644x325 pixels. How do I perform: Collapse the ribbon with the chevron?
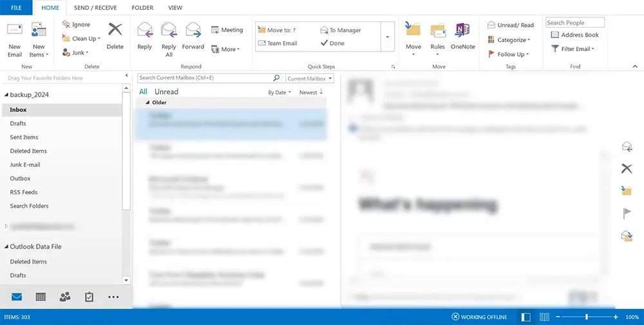(635, 66)
